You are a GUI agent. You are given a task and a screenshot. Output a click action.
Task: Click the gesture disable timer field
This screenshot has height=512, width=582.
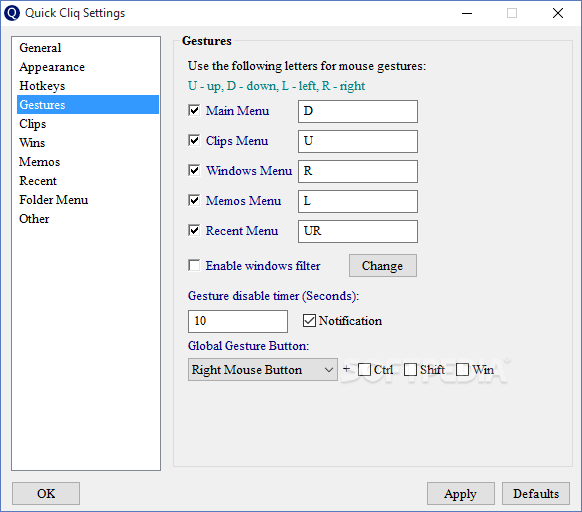(238, 322)
